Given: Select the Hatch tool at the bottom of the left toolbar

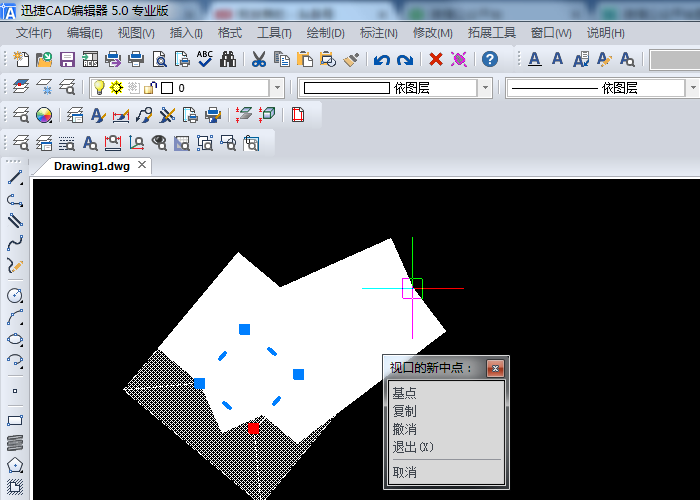Looking at the screenshot, I should click(x=15, y=487).
